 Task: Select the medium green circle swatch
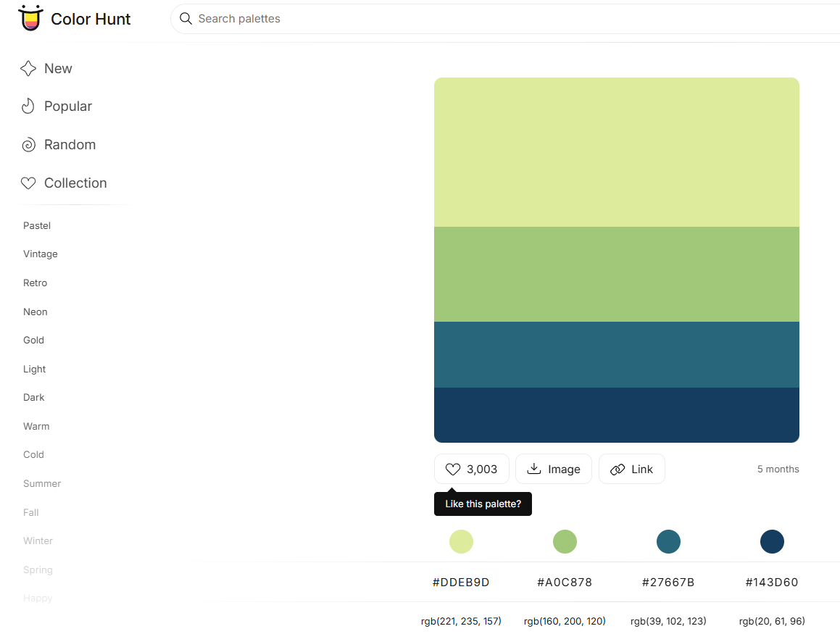coord(565,541)
